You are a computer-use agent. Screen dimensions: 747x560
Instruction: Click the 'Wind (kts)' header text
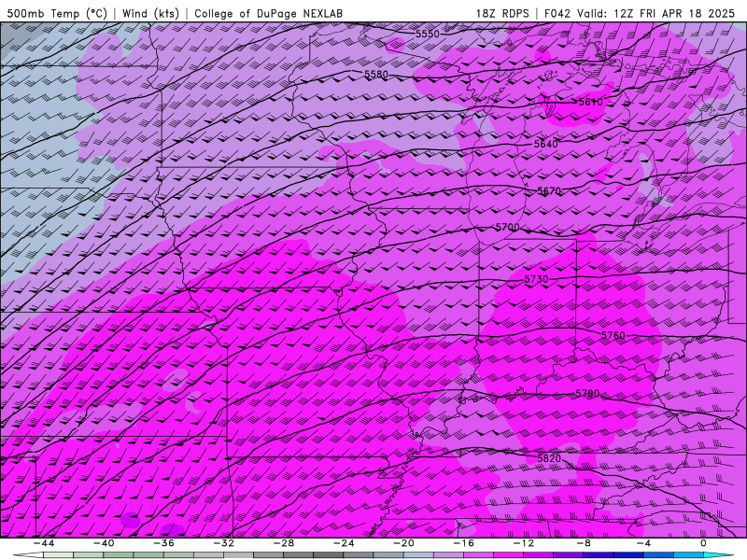click(150, 13)
